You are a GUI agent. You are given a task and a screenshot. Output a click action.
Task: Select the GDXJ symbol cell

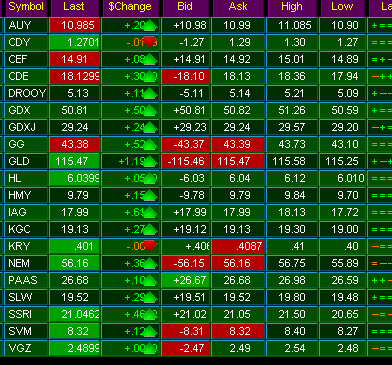tap(26, 127)
